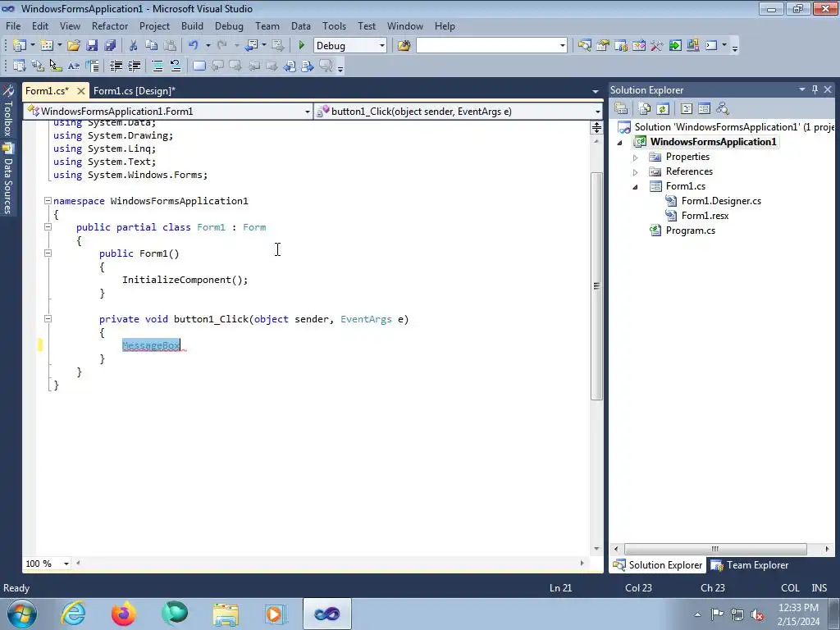Image resolution: width=840 pixels, height=630 pixels.
Task: Start debugging with the green play icon
Action: 302,46
